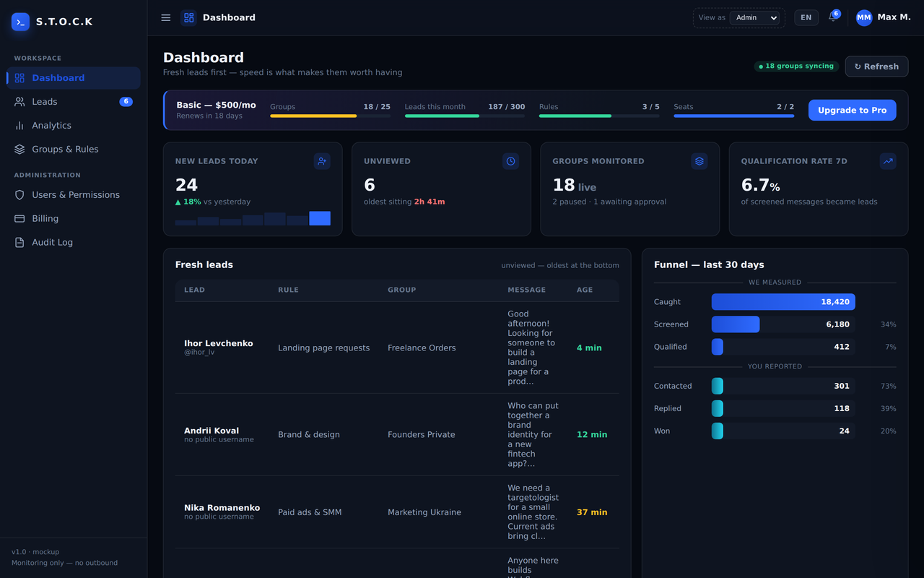Toggle the EN language switch
The width and height of the screenshot is (924, 578).
(x=806, y=17)
